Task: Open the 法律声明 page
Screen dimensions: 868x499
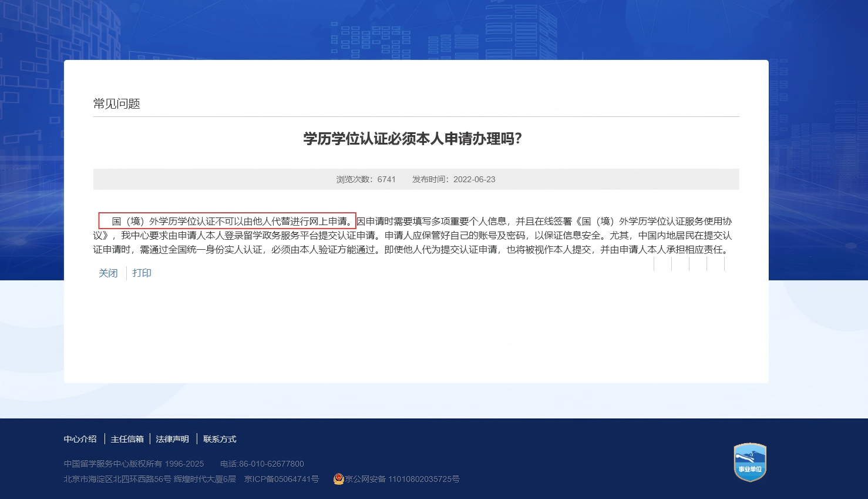Action: (x=173, y=439)
